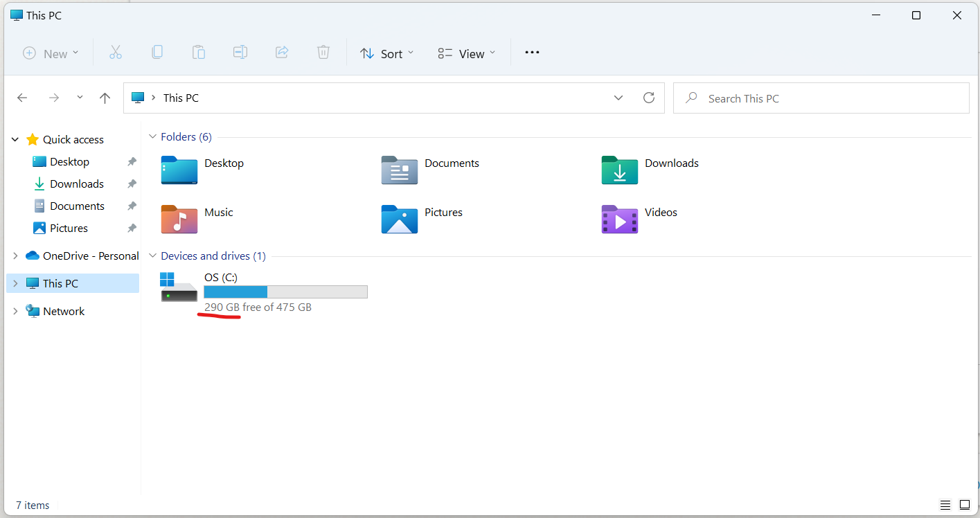Open the New dropdown menu
This screenshot has height=518, width=980.
51,53
